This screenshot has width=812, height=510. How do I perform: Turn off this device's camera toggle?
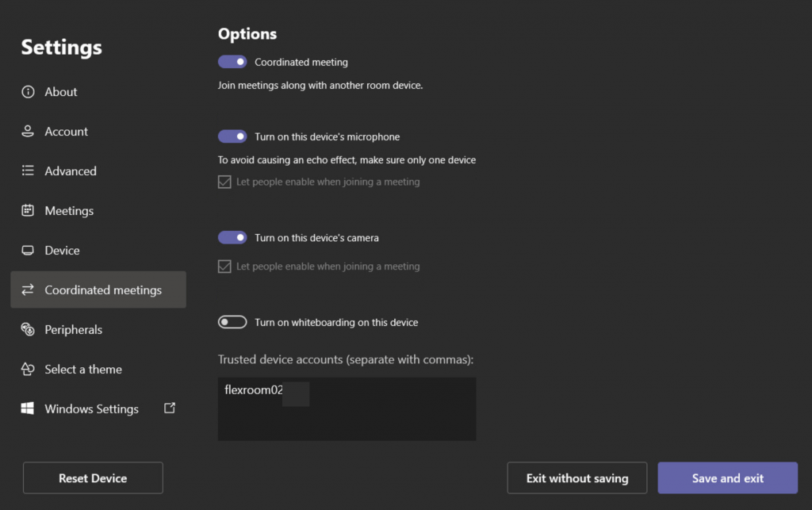233,237
